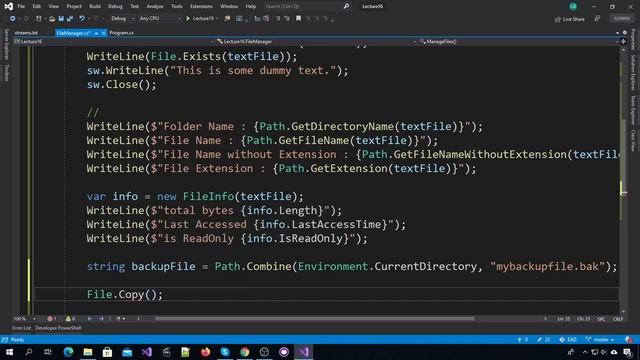Toggle the pin on FileManager.cs tab
The image size is (640, 360).
96,33
